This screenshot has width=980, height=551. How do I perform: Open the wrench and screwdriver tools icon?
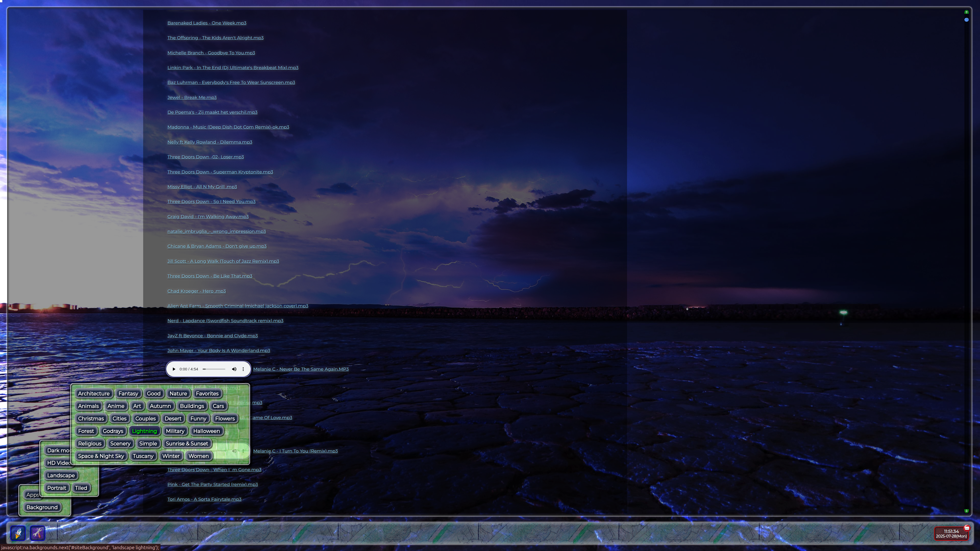click(x=37, y=533)
